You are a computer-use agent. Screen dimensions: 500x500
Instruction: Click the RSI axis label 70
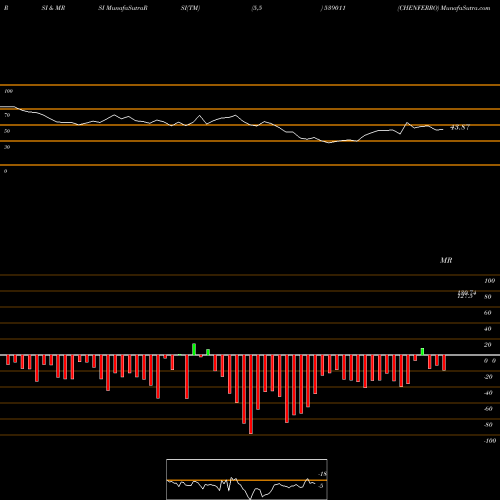tap(7, 115)
